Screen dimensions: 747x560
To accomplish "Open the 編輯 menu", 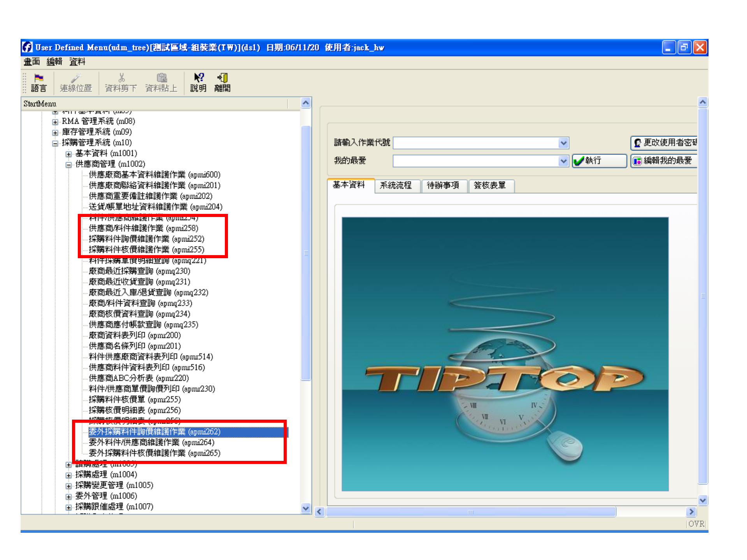I will click(x=54, y=61).
